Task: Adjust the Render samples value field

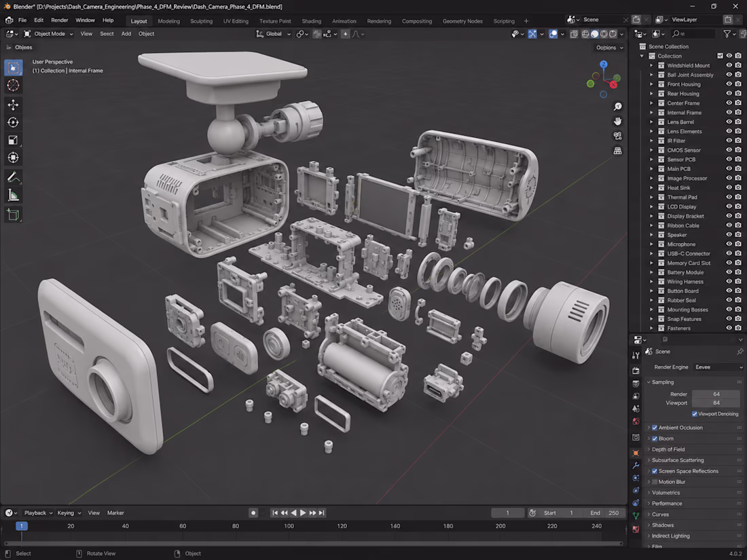Action: (x=716, y=394)
